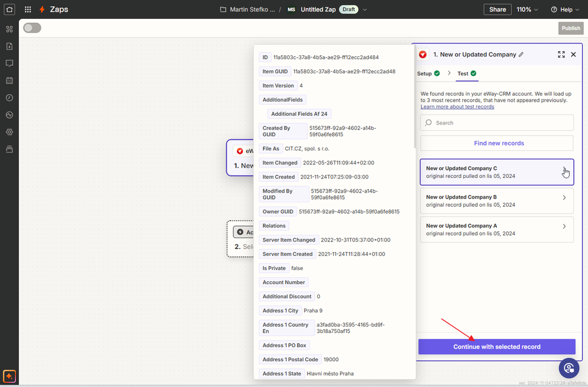Click the AdditionalFields label
The width and height of the screenshot is (588, 387).
282,100
